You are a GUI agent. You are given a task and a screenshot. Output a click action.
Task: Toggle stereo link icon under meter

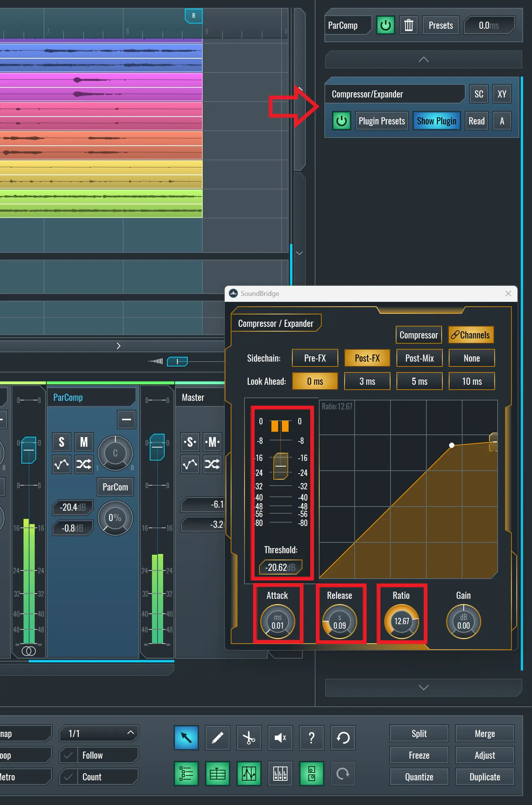(x=29, y=651)
